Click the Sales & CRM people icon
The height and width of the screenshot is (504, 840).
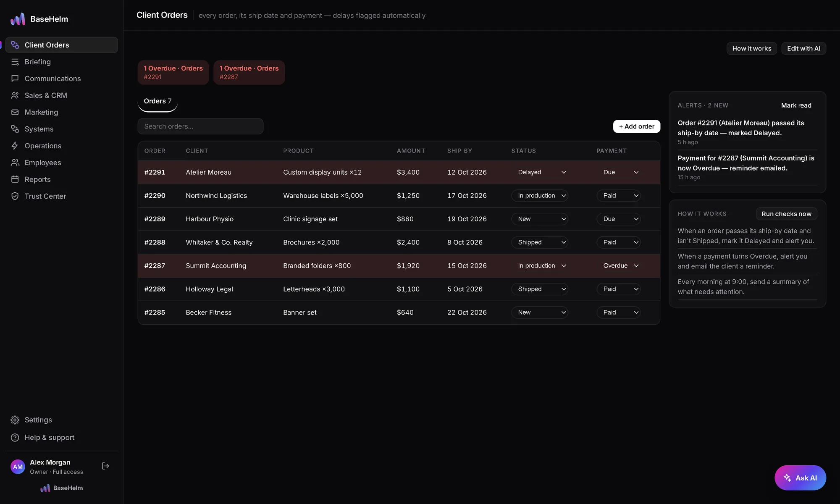coord(15,95)
